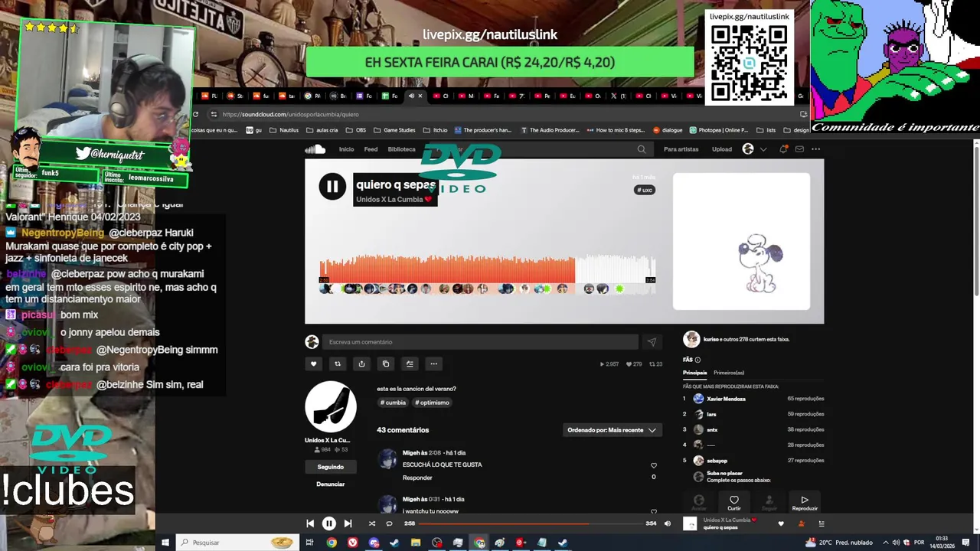
Task: Click the Pesquisar taskbar search box
Action: point(237,543)
